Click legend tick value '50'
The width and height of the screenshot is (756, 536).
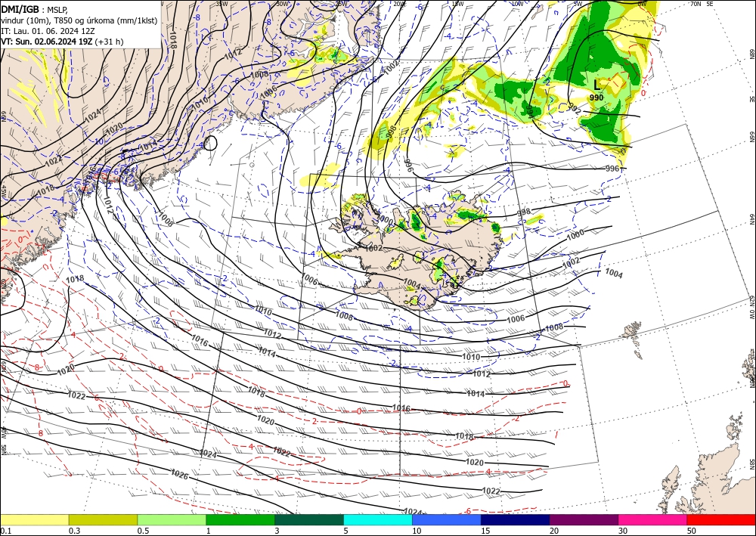pyautogui.click(x=692, y=531)
